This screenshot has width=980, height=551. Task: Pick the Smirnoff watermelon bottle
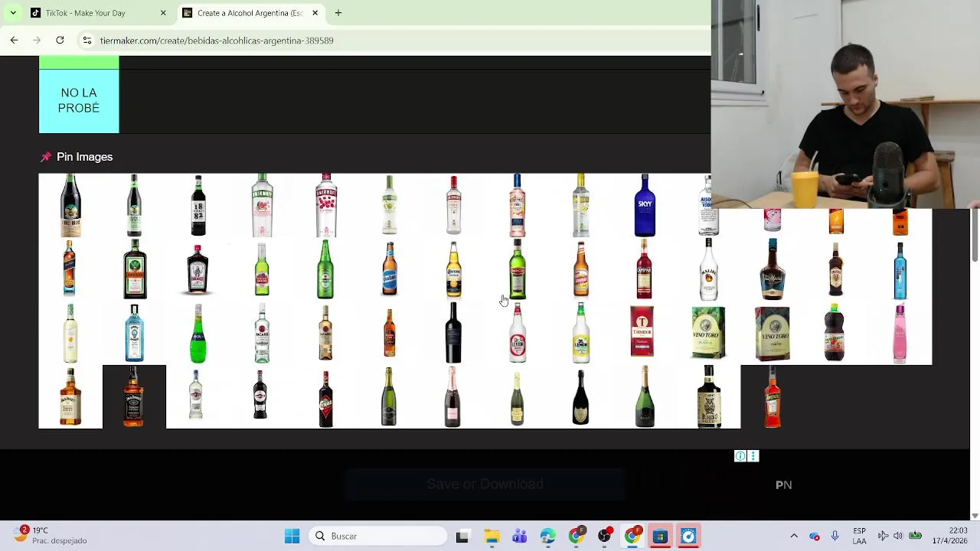tap(262, 205)
